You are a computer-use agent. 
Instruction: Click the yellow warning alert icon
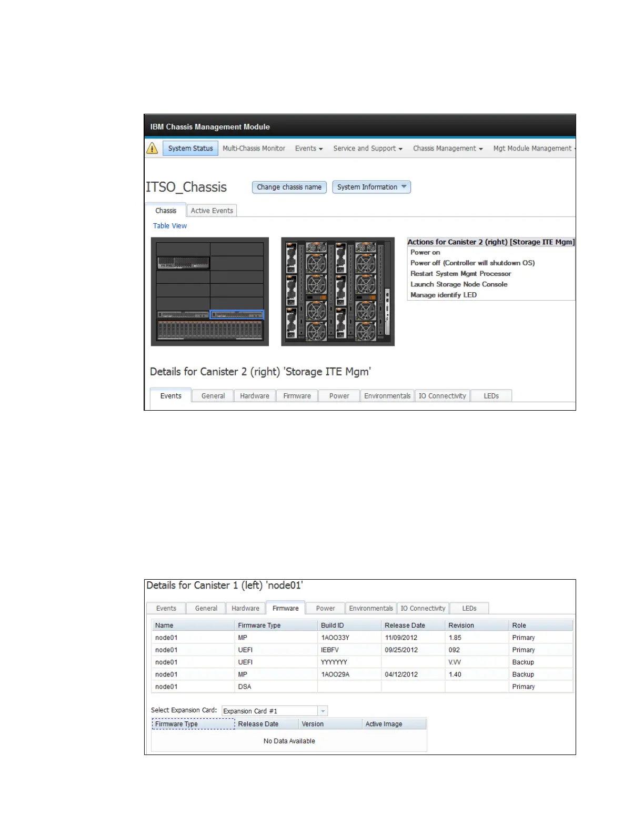[152, 148]
